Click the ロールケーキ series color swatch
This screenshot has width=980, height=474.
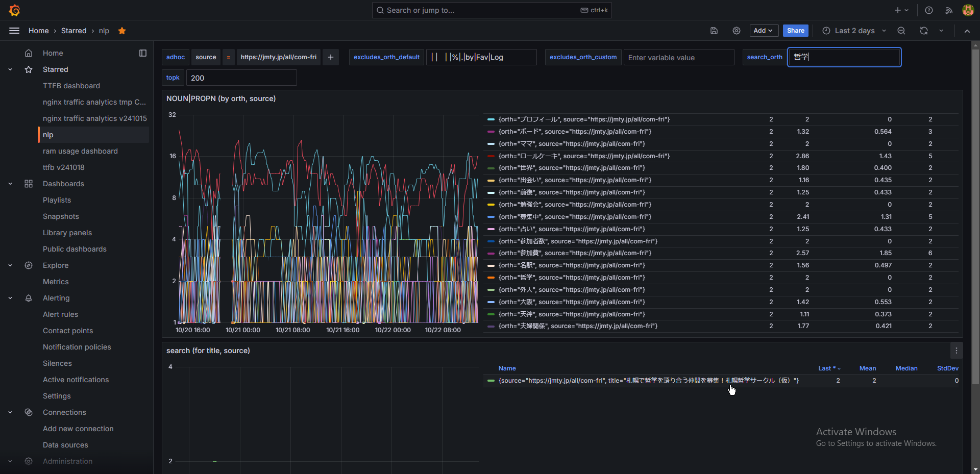491,156
